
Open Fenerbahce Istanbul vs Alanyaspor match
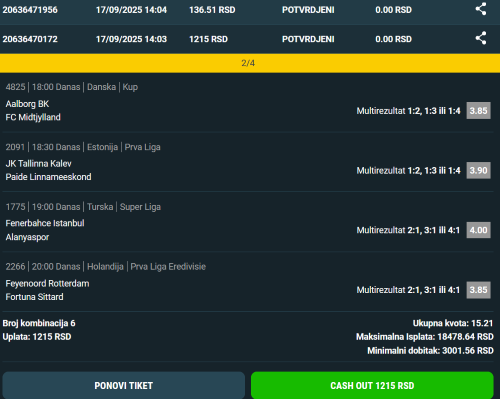point(45,230)
